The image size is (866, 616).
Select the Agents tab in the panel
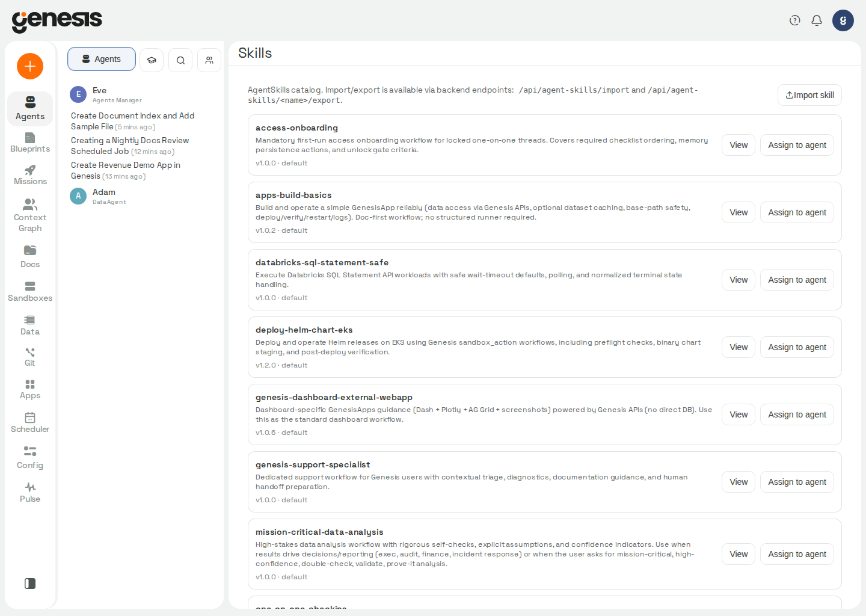coord(102,59)
